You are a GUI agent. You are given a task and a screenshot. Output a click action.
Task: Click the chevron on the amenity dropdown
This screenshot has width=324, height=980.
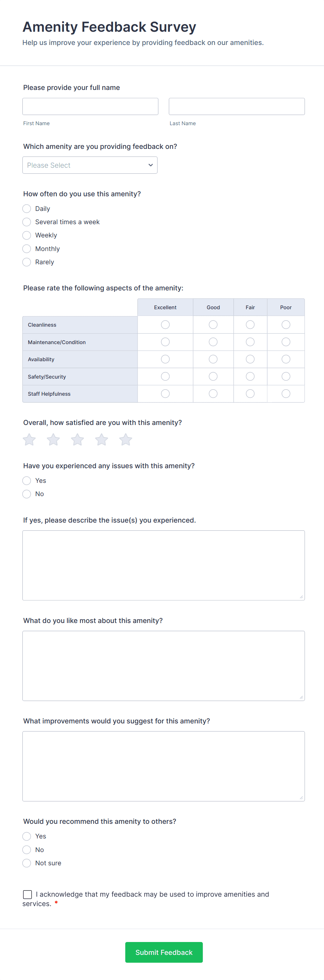pos(150,165)
